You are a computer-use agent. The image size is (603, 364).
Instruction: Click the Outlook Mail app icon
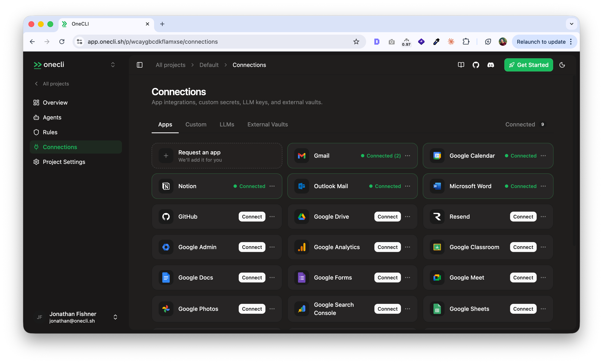point(301,186)
